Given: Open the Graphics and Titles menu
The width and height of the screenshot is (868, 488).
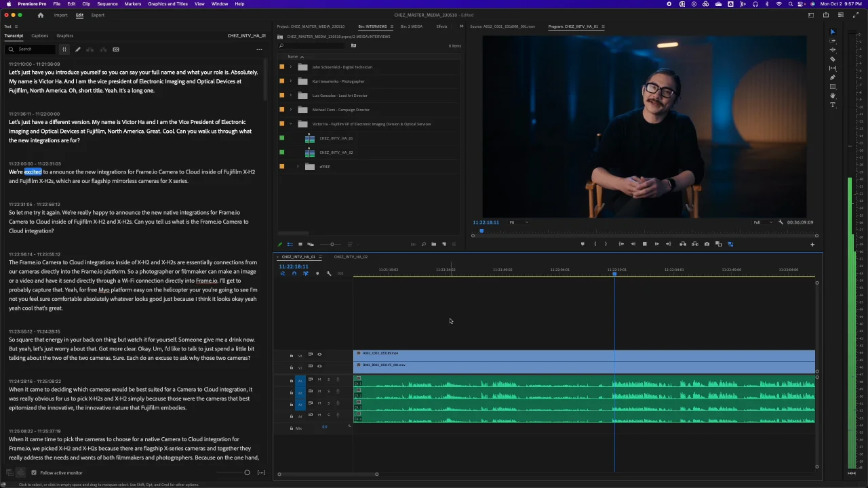Looking at the screenshot, I should [168, 4].
